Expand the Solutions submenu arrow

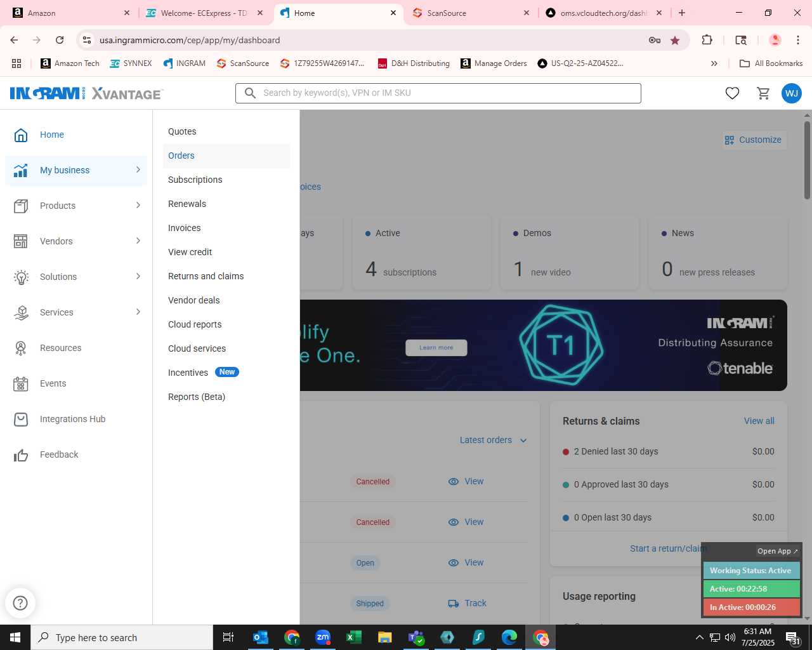click(138, 276)
